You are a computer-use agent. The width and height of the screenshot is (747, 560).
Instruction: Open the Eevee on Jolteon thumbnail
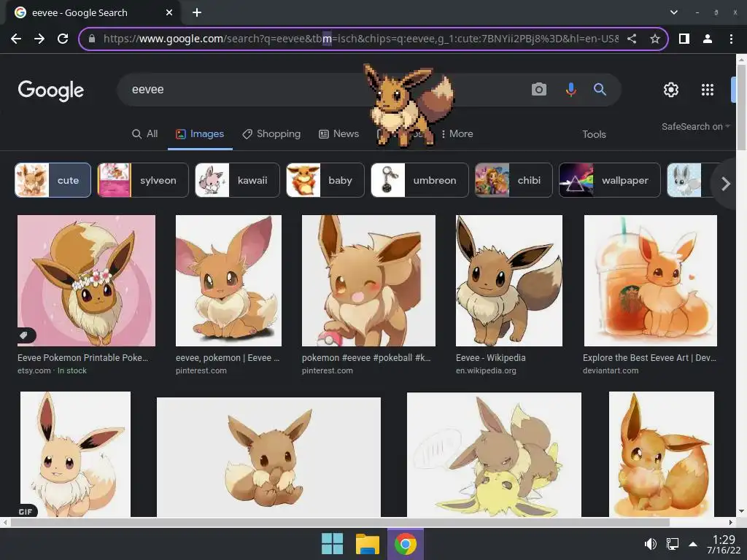point(494,455)
